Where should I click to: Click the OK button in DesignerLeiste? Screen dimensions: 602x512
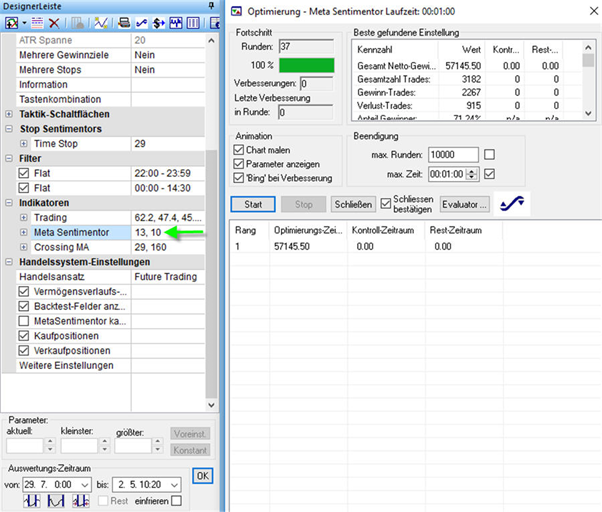coord(202,476)
